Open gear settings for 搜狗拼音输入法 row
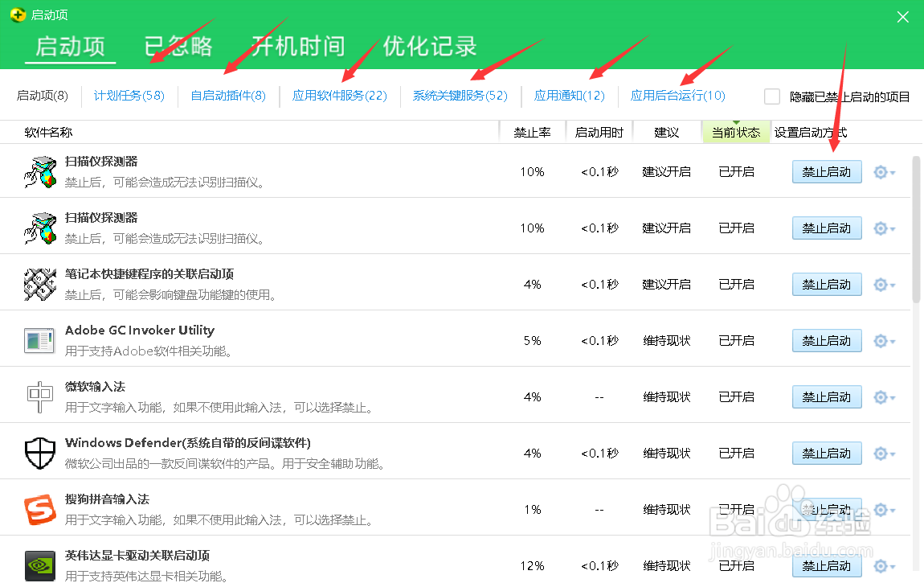924x583 pixels. click(x=884, y=510)
